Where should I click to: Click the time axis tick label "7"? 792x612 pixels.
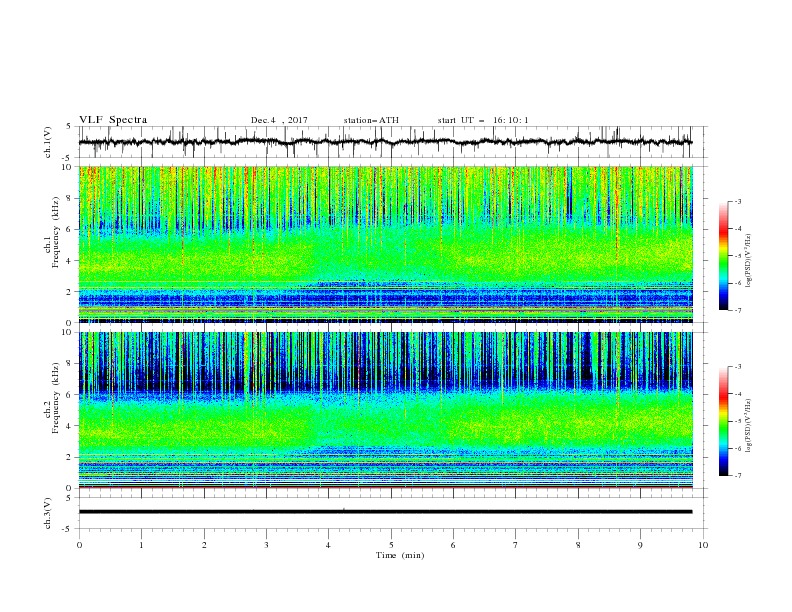(516, 545)
